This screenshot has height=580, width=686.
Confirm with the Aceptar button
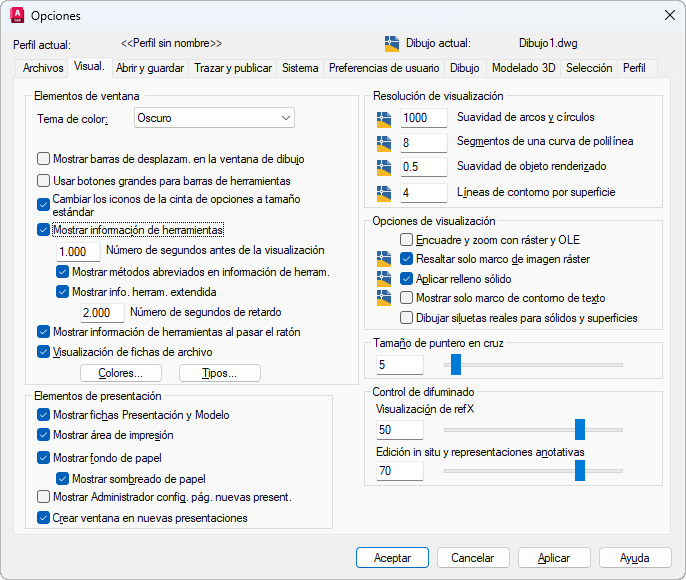[x=392, y=558]
